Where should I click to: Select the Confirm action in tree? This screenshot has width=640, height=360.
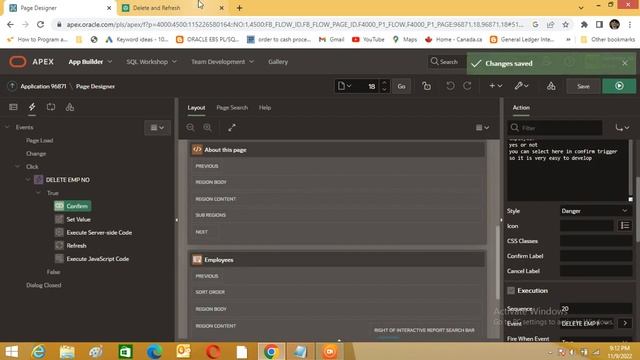pyautogui.click(x=73, y=206)
